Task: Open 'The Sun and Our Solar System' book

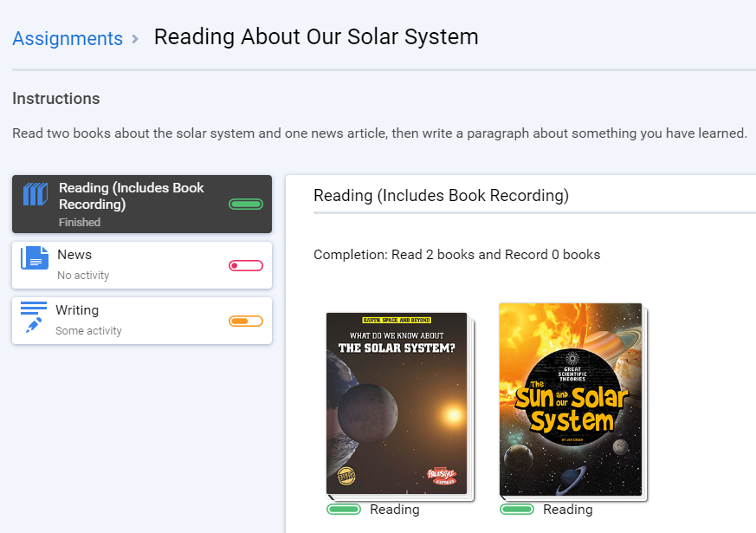Action: pos(572,401)
